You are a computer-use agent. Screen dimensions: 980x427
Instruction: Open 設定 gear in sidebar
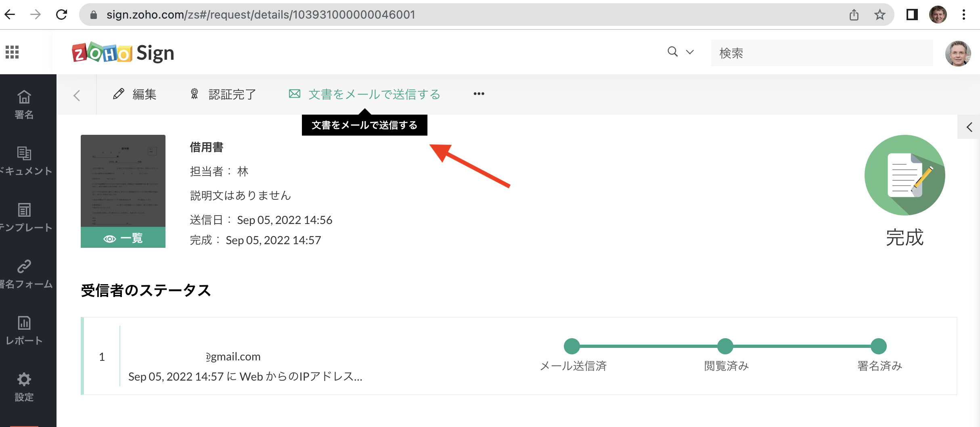[24, 387]
